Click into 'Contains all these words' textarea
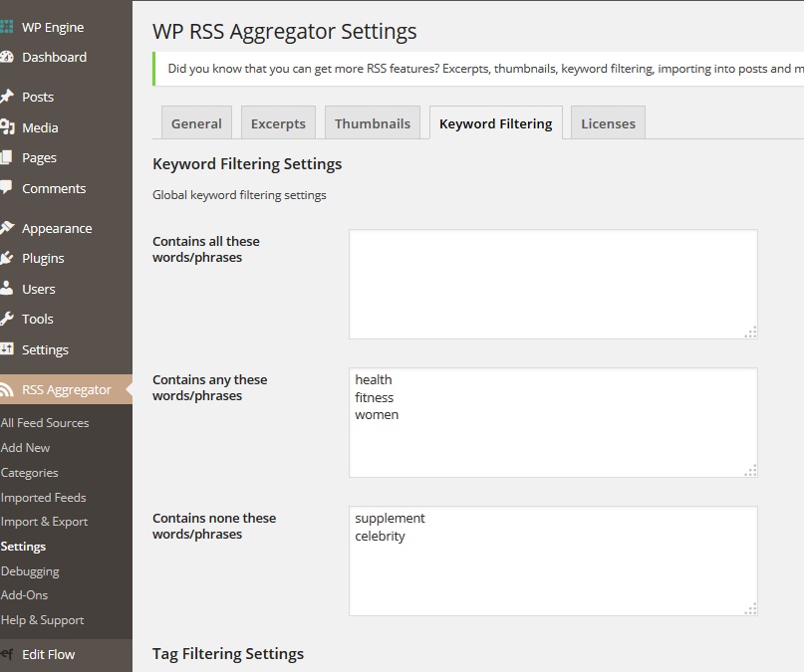This screenshot has height=672, width=804. (x=553, y=285)
